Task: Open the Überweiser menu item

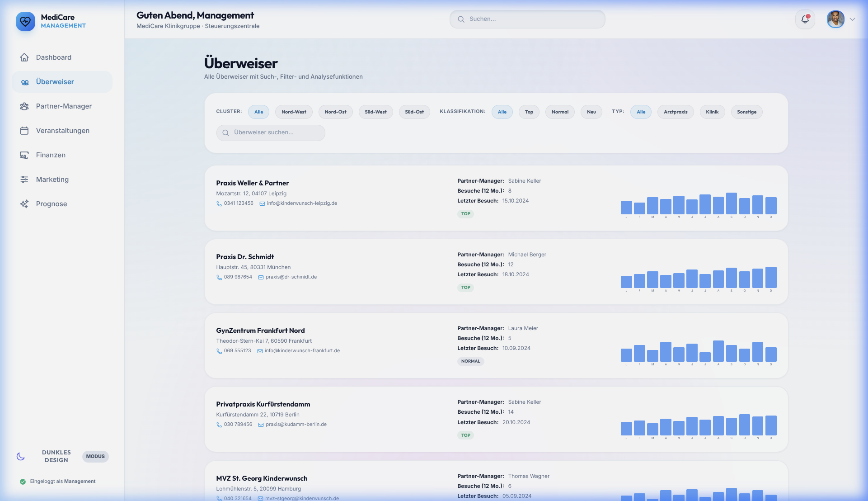Action: pos(62,82)
